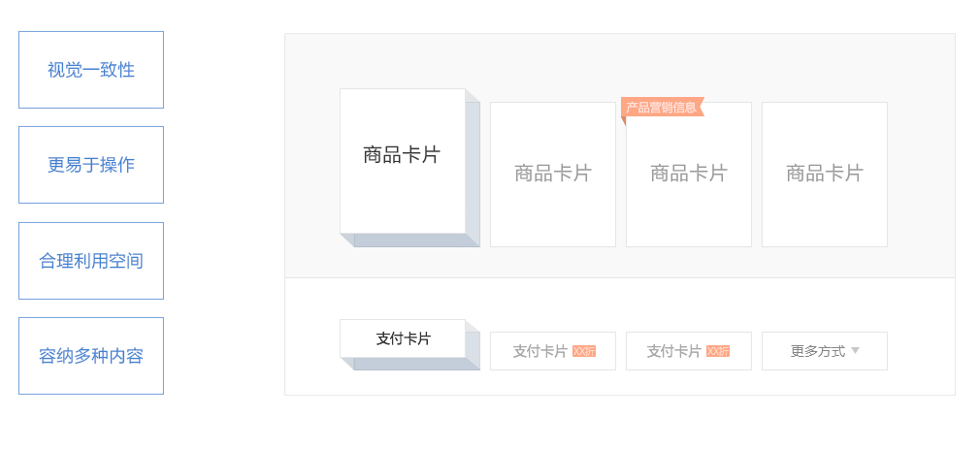Click the 容纳多种内容 button
This screenshot has height=449, width=980.
click(x=91, y=356)
